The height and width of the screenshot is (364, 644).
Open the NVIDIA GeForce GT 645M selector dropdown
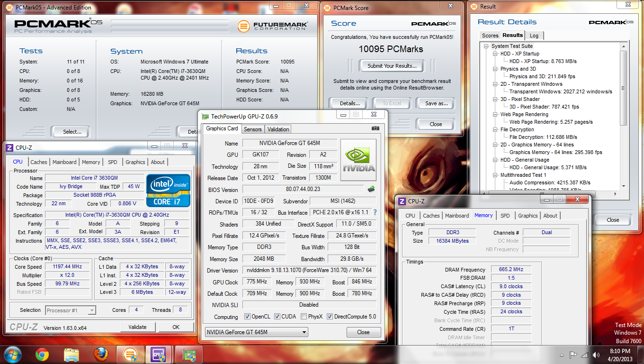[x=256, y=332]
